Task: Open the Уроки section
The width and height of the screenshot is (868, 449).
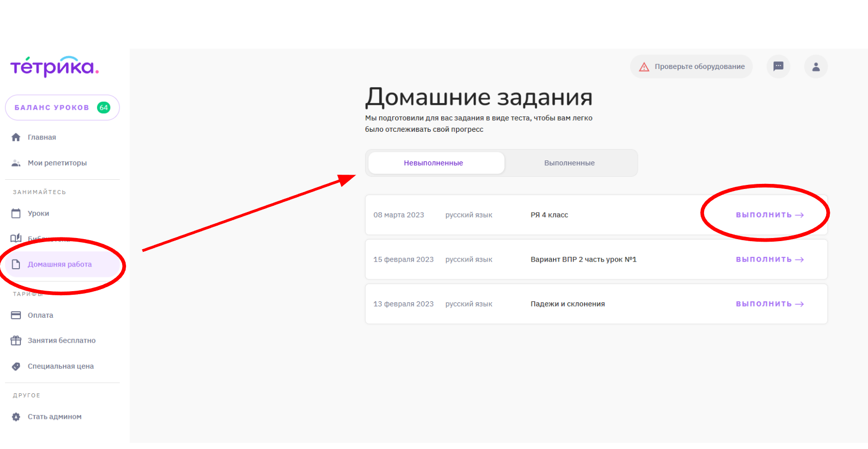Action: click(38, 214)
